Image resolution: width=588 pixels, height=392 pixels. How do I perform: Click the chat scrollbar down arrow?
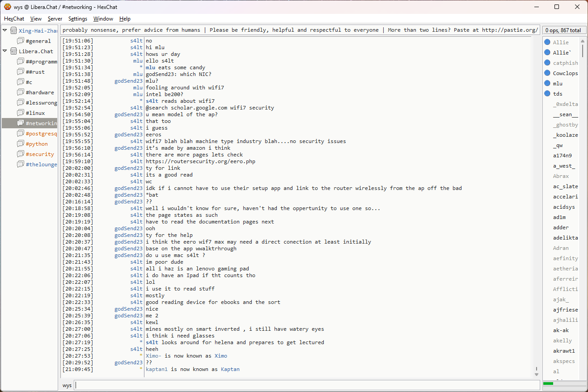[536, 374]
